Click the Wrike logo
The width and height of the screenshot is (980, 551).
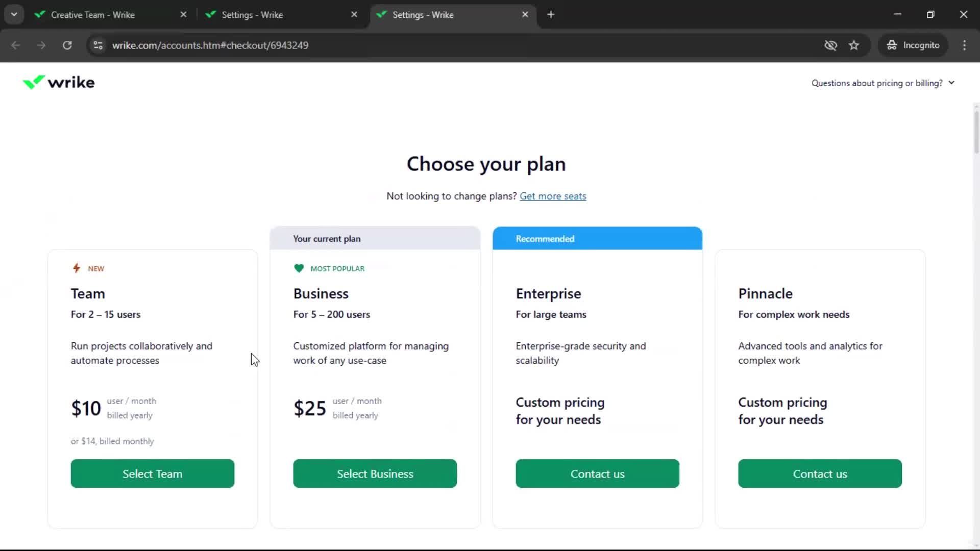pyautogui.click(x=59, y=82)
